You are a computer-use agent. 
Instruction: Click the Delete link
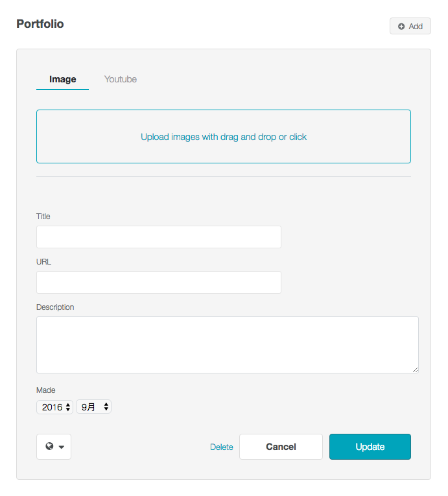222,447
